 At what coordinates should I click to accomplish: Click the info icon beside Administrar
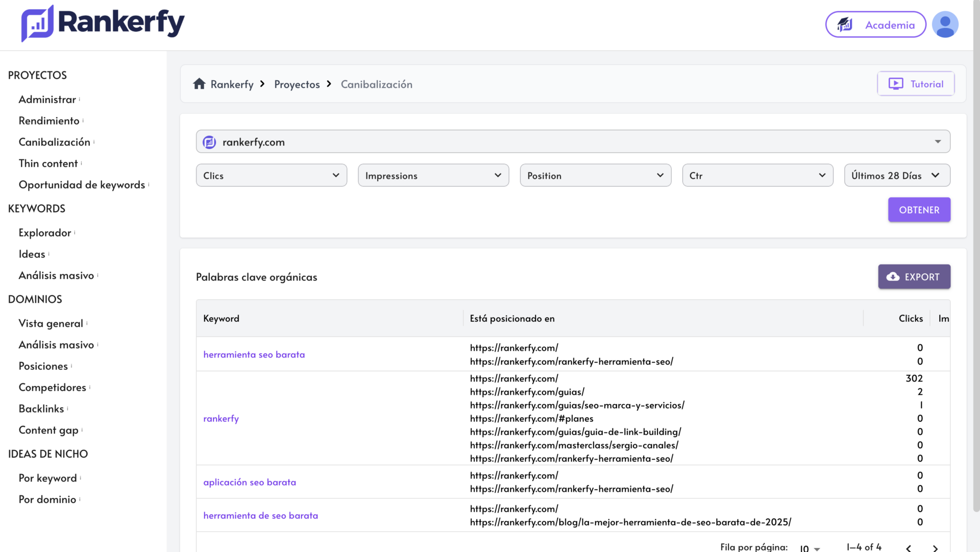[80, 99]
